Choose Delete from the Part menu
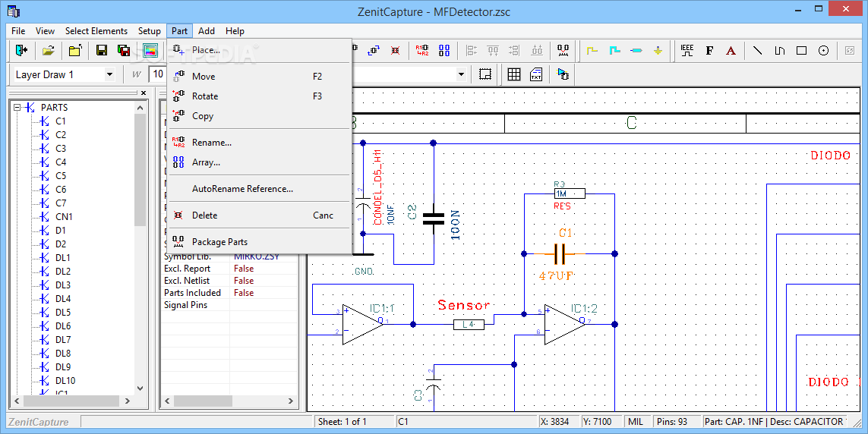This screenshot has height=434, width=868. click(x=259, y=215)
